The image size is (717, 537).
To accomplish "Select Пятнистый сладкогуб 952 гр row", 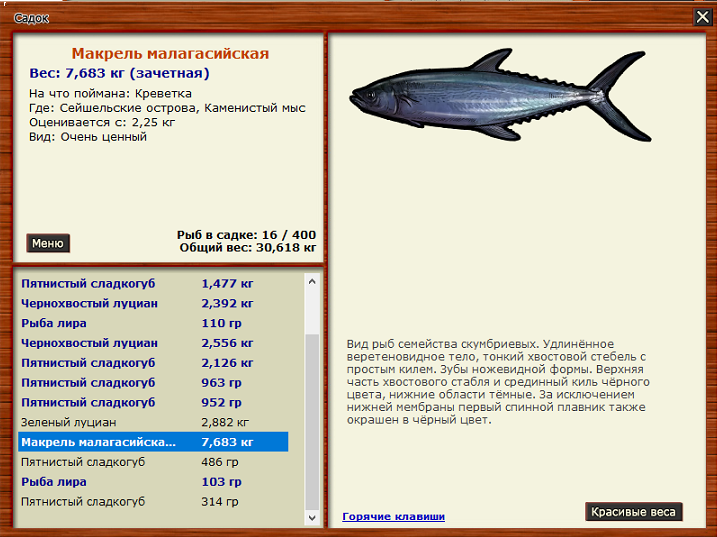I will pos(153,403).
